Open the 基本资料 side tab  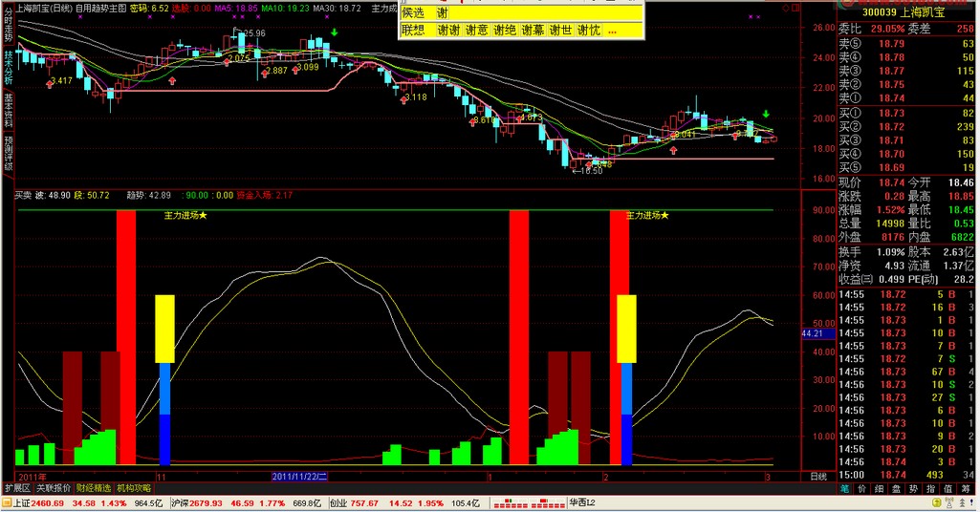pos(8,110)
